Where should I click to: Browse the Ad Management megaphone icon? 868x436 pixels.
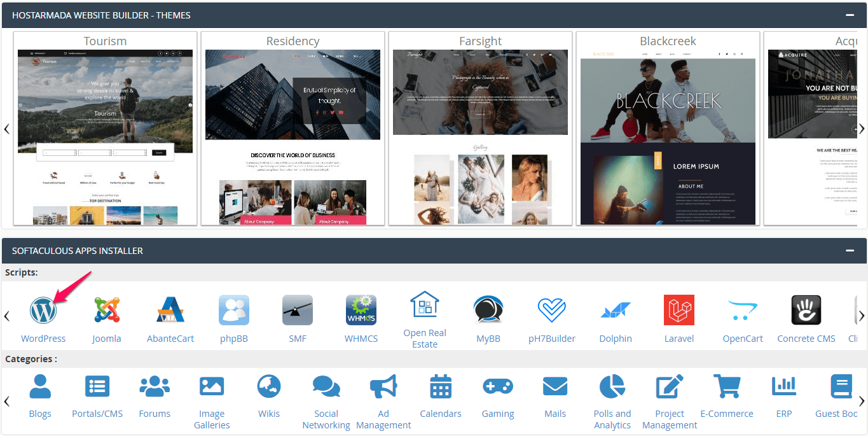click(x=383, y=386)
